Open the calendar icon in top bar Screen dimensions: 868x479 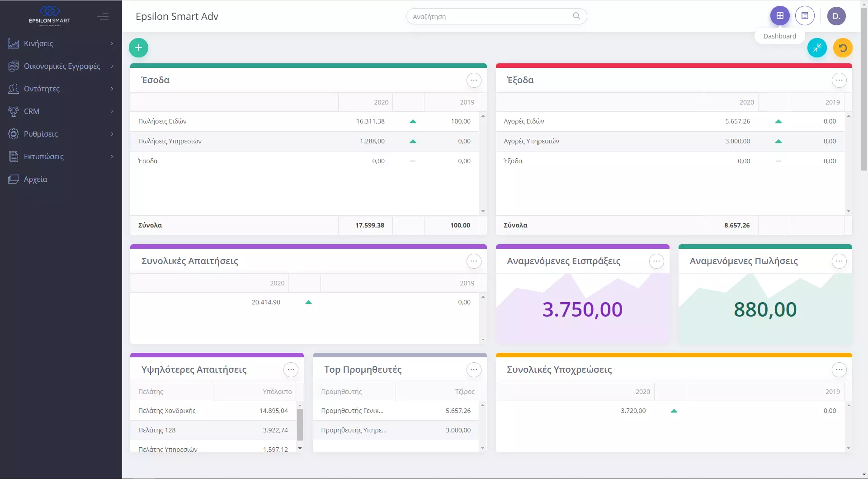click(805, 16)
